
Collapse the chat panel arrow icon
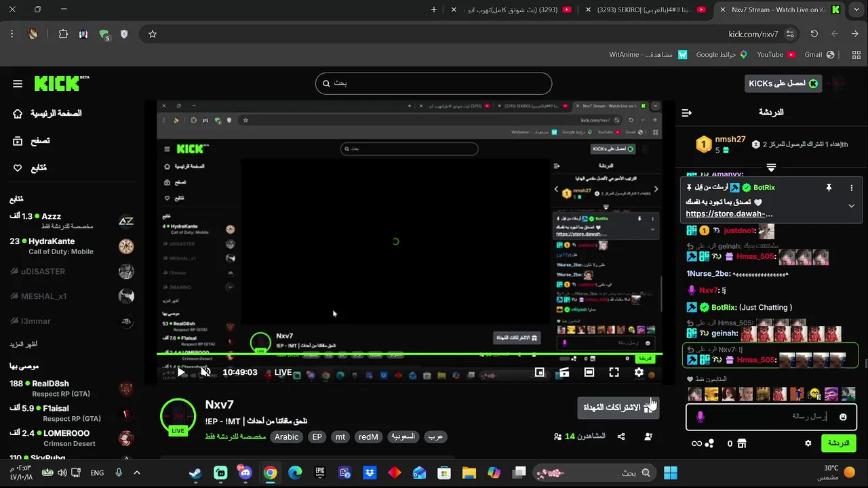coord(687,113)
